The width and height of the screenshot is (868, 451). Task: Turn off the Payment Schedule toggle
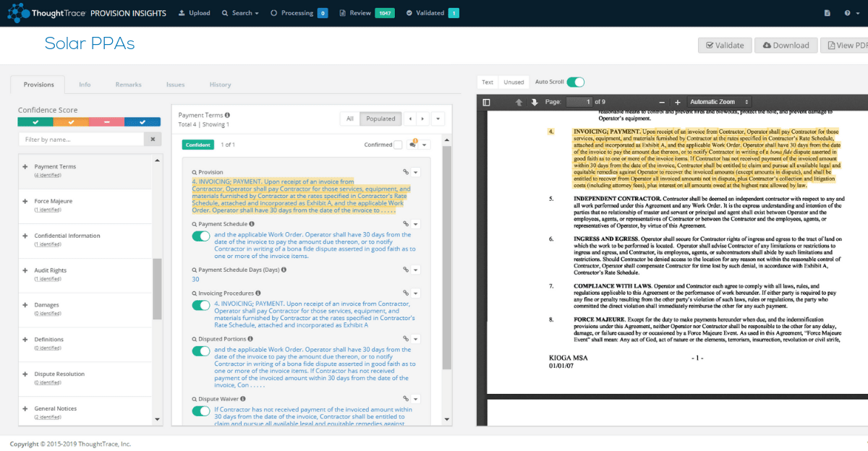(x=200, y=236)
